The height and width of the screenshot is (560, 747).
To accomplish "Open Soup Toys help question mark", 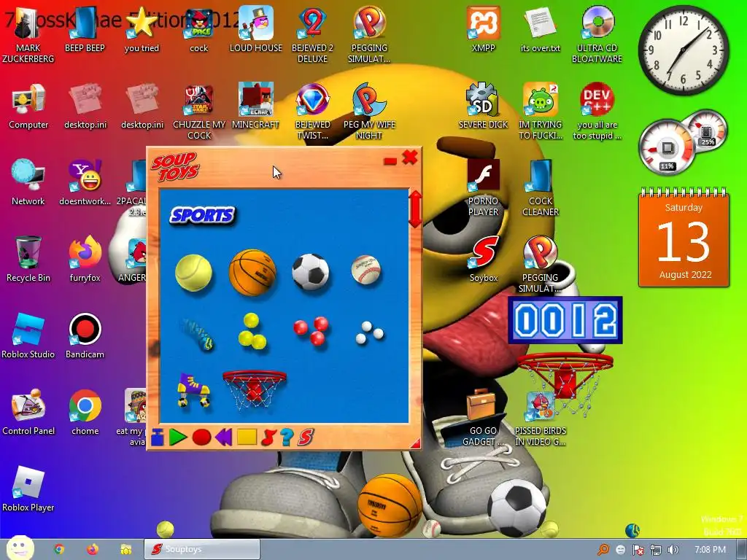I will click(x=287, y=437).
